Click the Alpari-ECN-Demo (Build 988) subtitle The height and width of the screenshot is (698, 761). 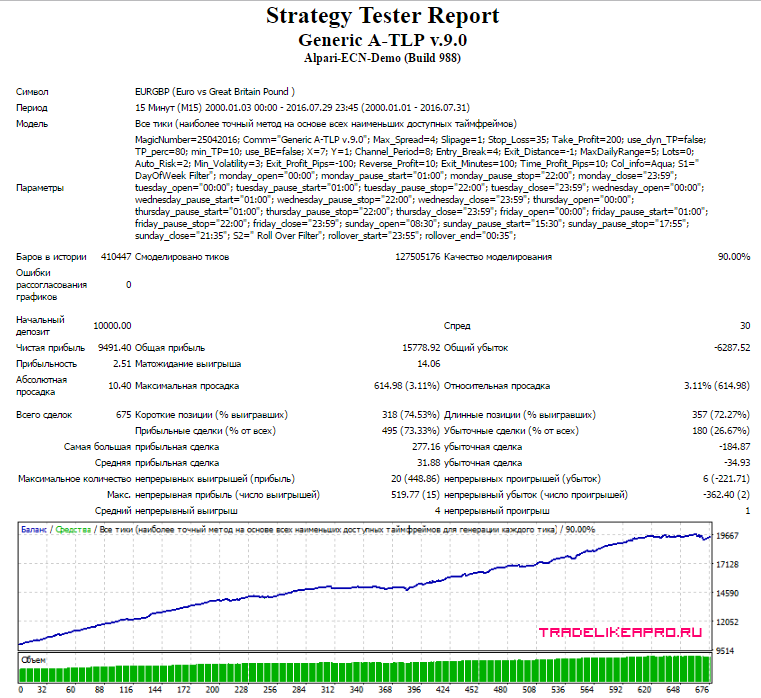point(382,58)
